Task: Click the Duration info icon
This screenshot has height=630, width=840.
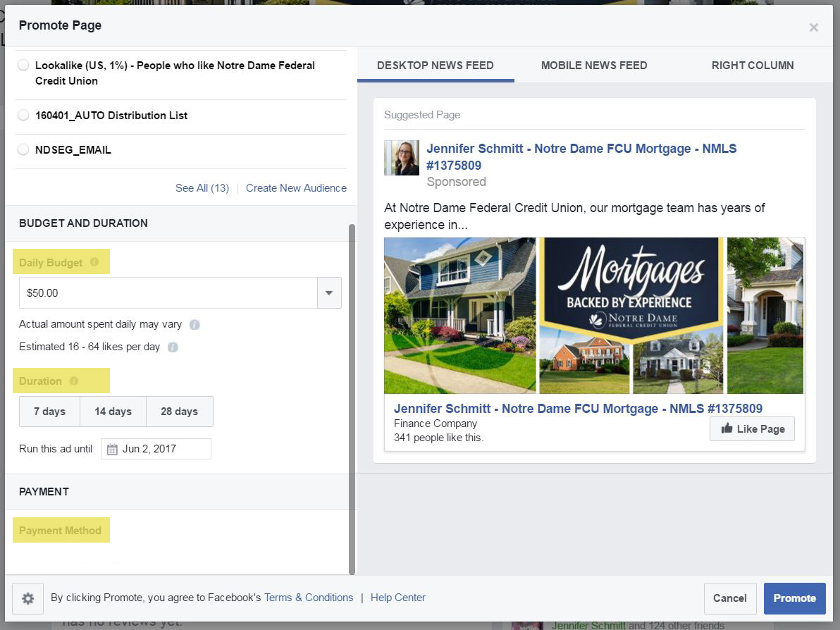Action: pos(74,381)
